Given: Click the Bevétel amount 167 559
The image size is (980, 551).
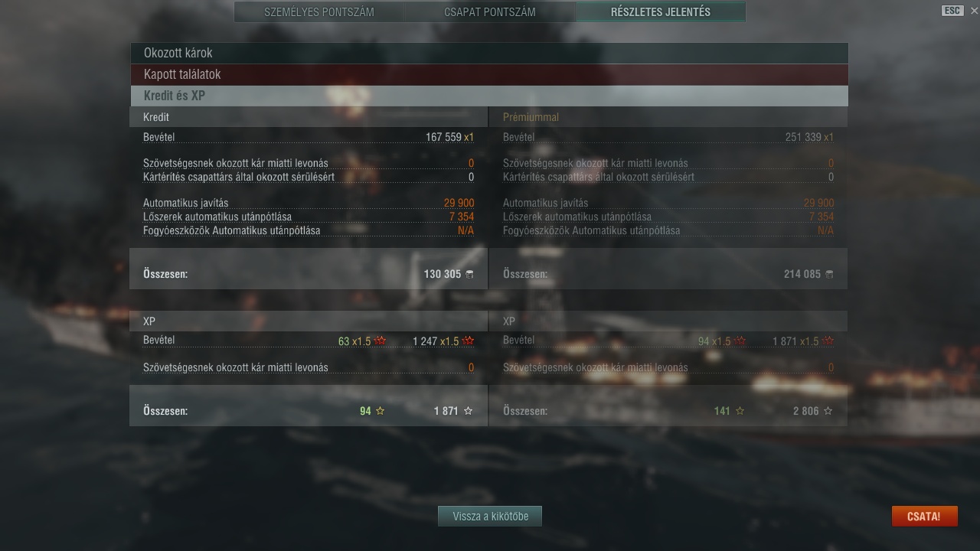Looking at the screenshot, I should (443, 137).
